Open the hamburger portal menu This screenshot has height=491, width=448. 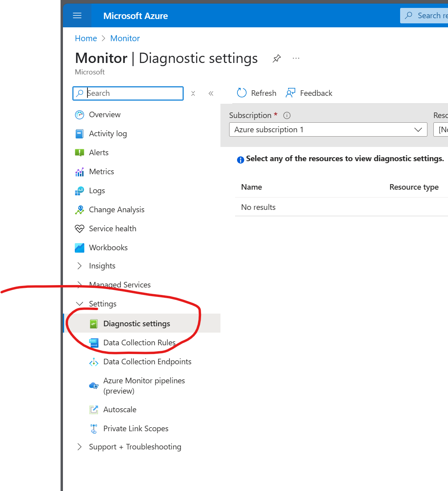(x=77, y=15)
